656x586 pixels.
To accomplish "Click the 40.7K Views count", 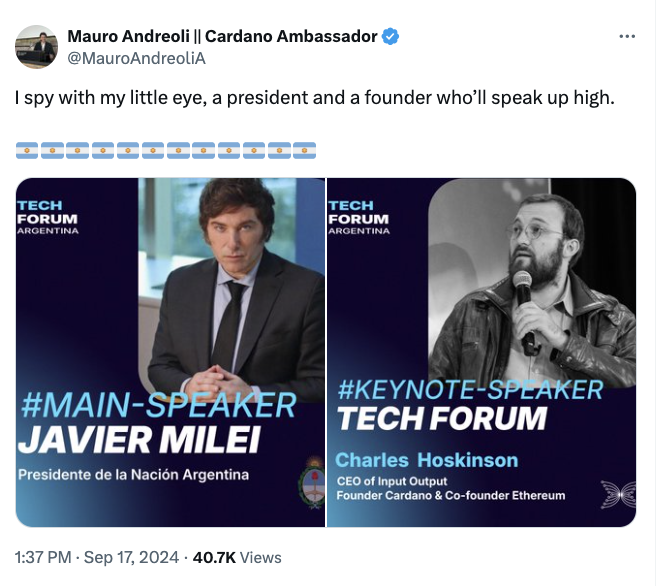I will pos(237,558).
